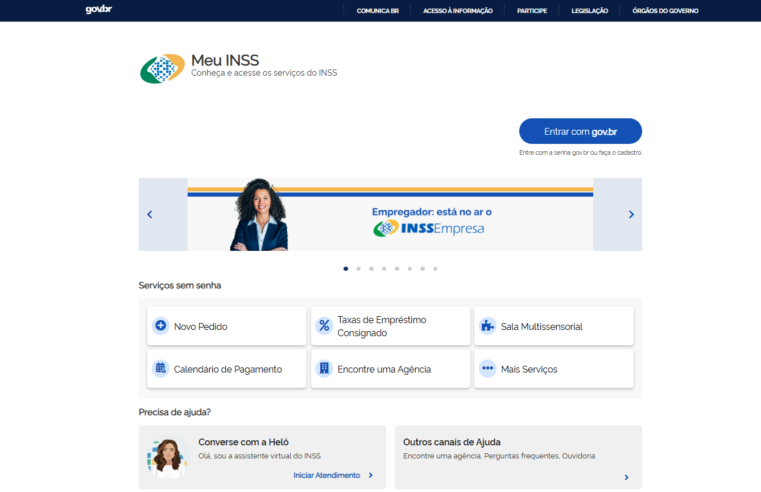Screen dimensions: 761x492
Task: Click 'Olá, sou a assistente virtual do INSS'
Action: click(260, 456)
